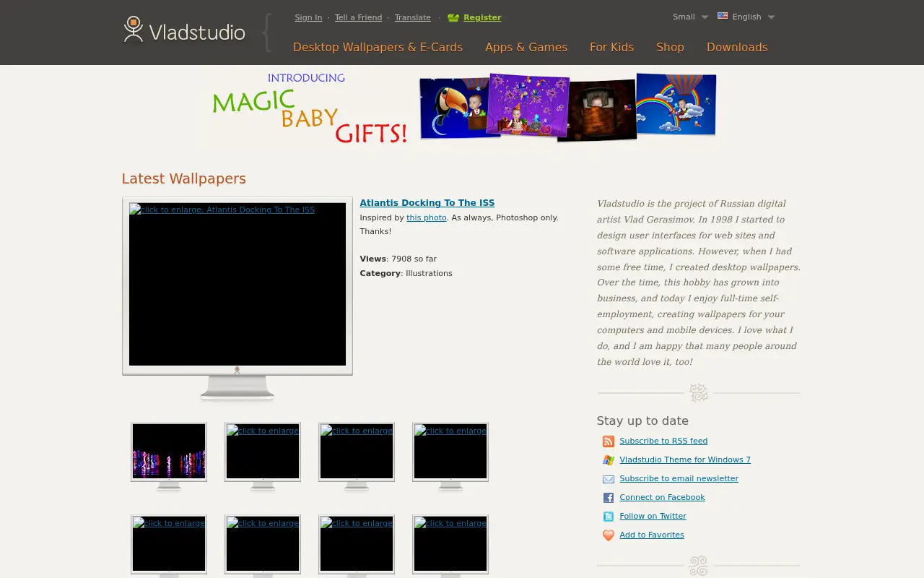924x578 pixels.
Task: Click the Windows 7 theme icon
Action: tap(608, 460)
